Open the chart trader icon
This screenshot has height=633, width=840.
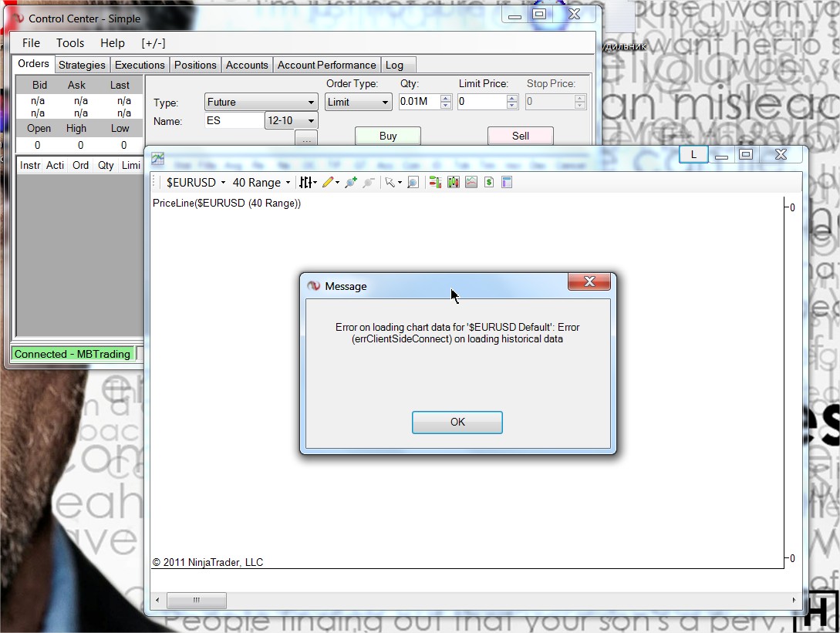(436, 183)
